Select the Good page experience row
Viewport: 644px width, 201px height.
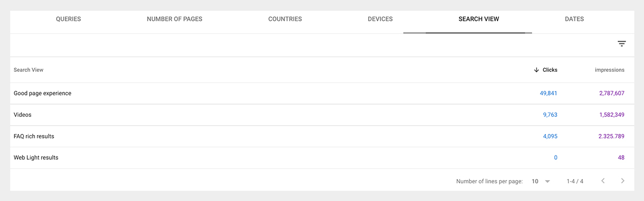pos(322,93)
